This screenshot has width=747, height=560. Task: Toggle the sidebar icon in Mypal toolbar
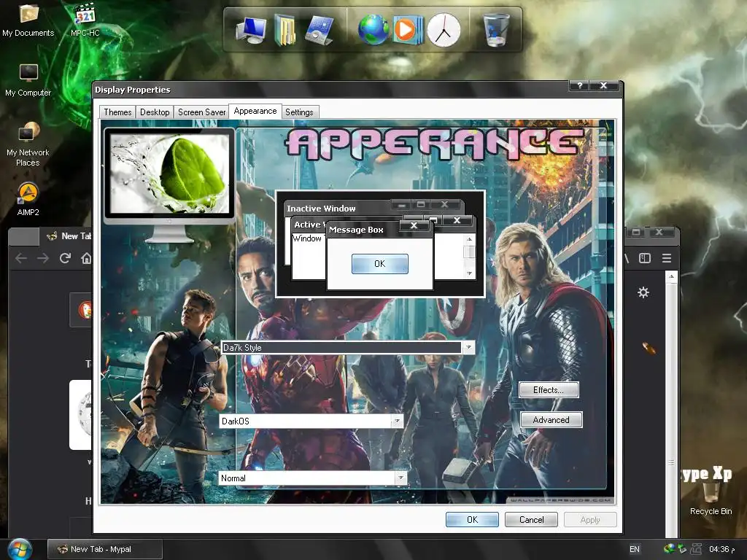tap(645, 258)
